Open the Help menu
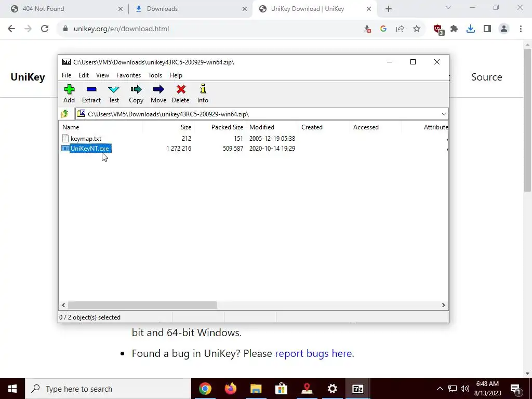The image size is (532, 399). [176, 75]
